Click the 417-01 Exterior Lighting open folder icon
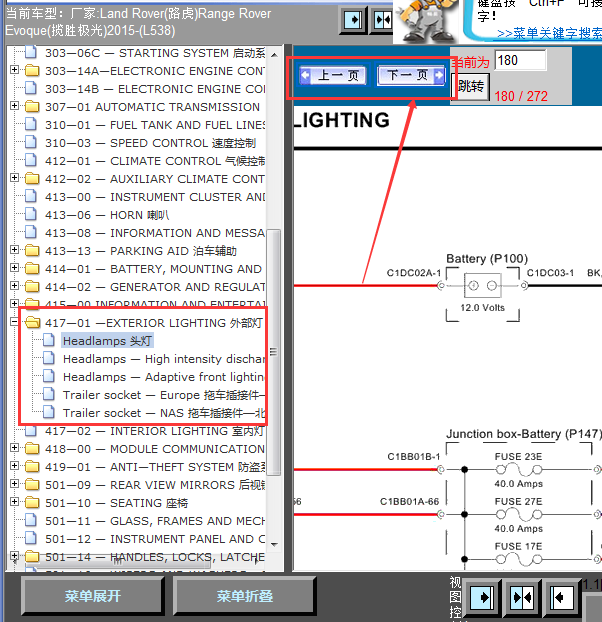 pos(33,322)
